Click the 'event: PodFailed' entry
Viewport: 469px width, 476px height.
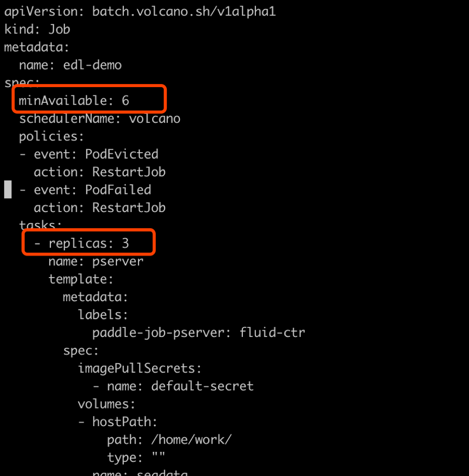click(92, 190)
